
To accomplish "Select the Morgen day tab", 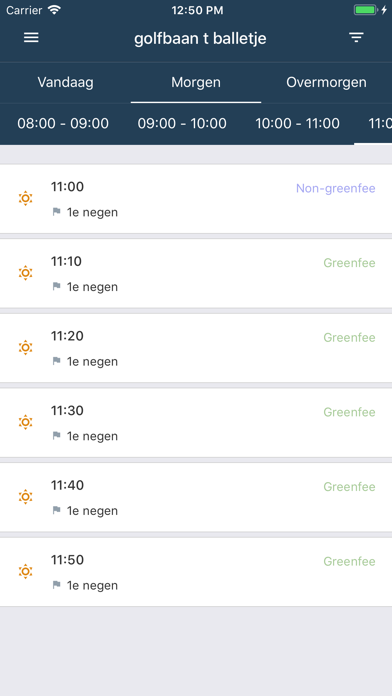I will [x=196, y=83].
